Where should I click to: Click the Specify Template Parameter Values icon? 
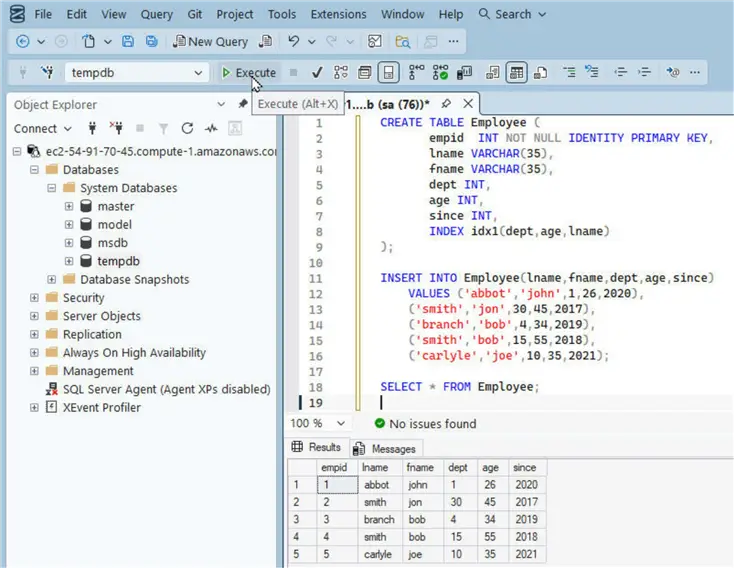point(673,73)
